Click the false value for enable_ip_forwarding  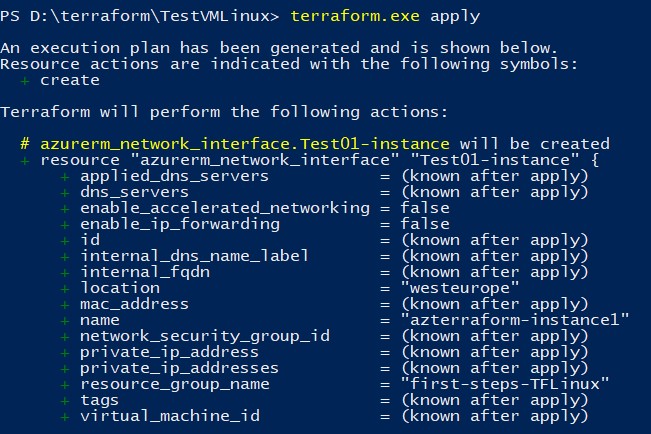coord(425,224)
